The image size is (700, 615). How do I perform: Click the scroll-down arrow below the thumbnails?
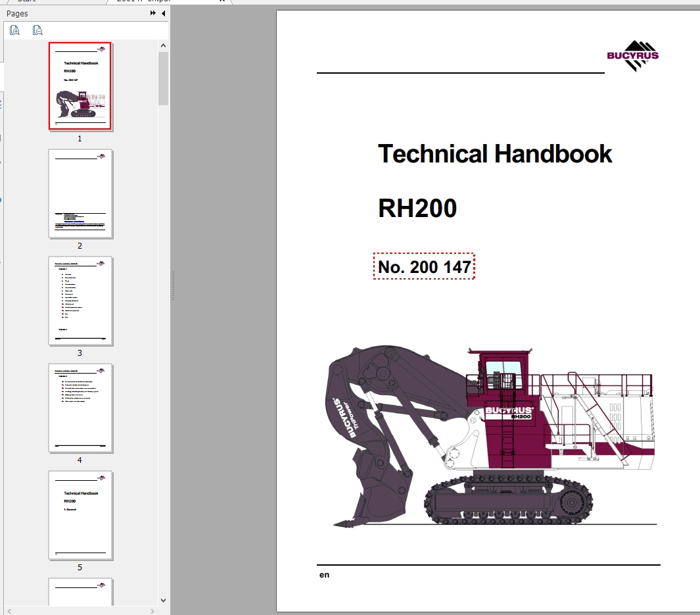coord(162,599)
